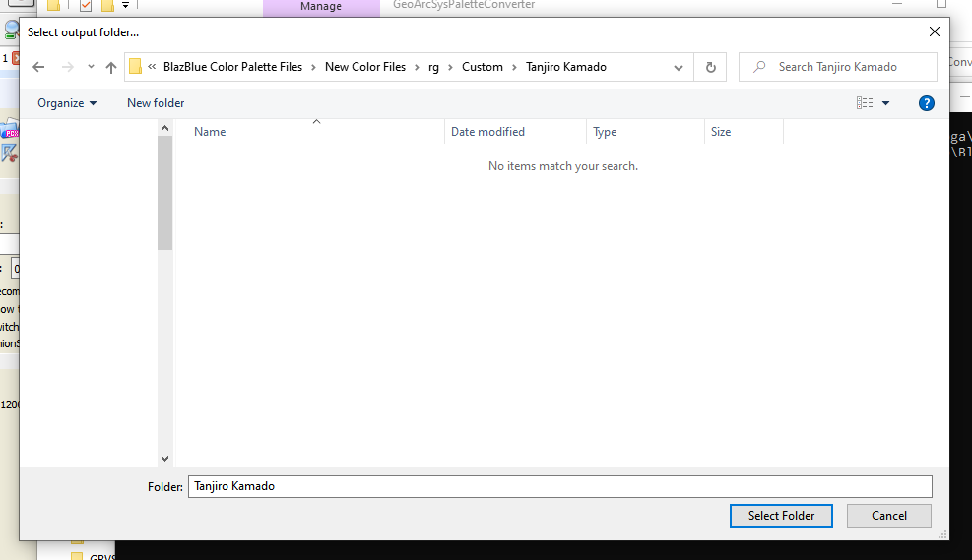
Task: Sort by Size column
Action: tap(744, 132)
